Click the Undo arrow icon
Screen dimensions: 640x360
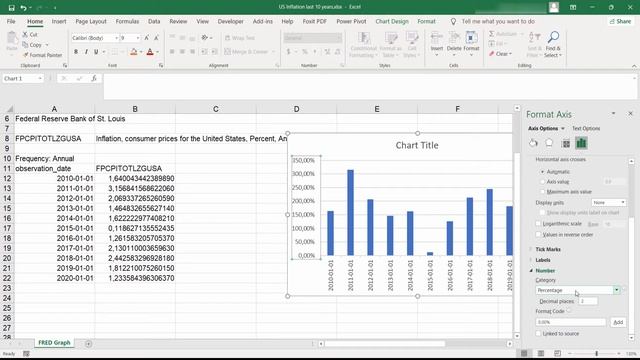(x=23, y=8)
